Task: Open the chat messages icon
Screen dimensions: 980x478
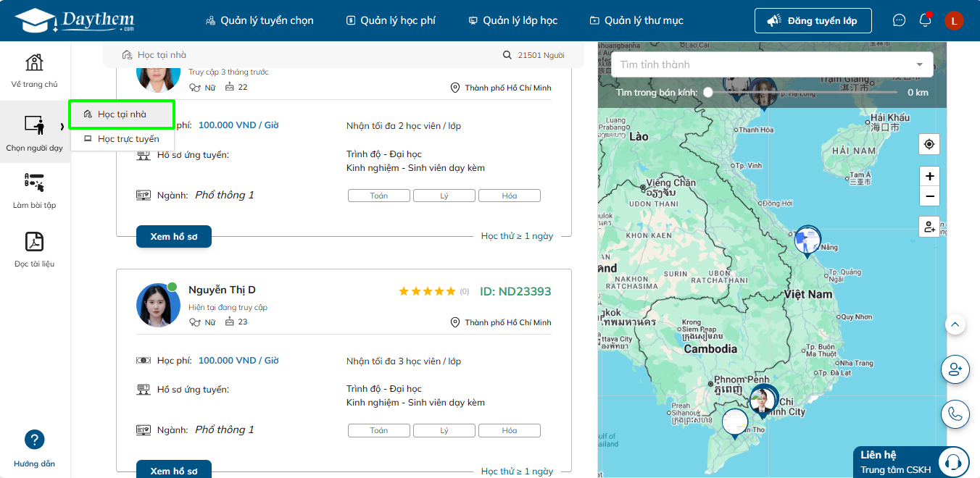Action: tap(899, 20)
